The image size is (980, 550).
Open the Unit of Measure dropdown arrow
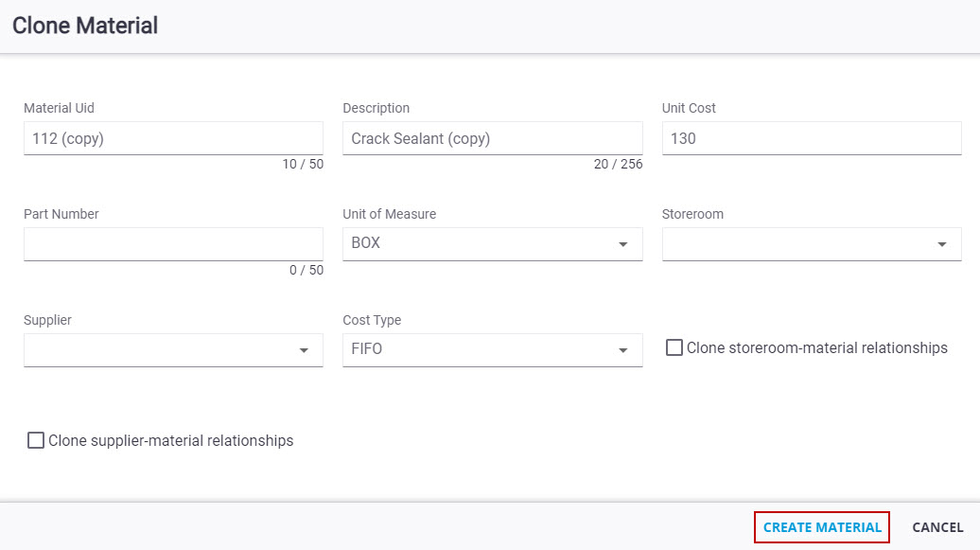click(x=622, y=244)
